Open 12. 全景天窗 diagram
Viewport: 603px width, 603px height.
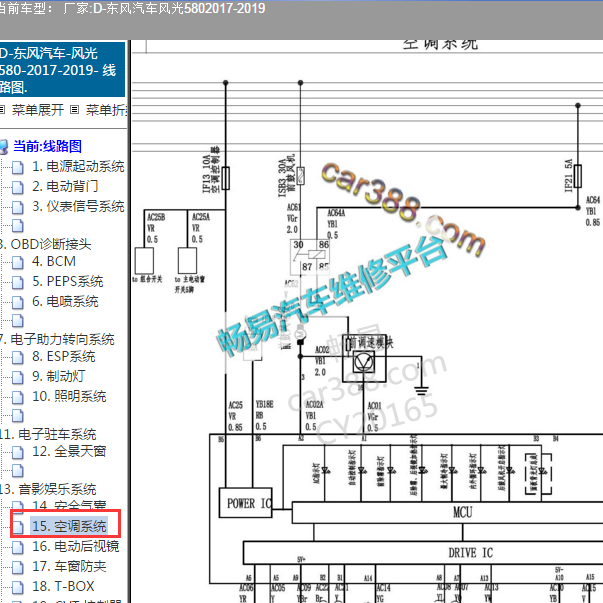tap(69, 451)
